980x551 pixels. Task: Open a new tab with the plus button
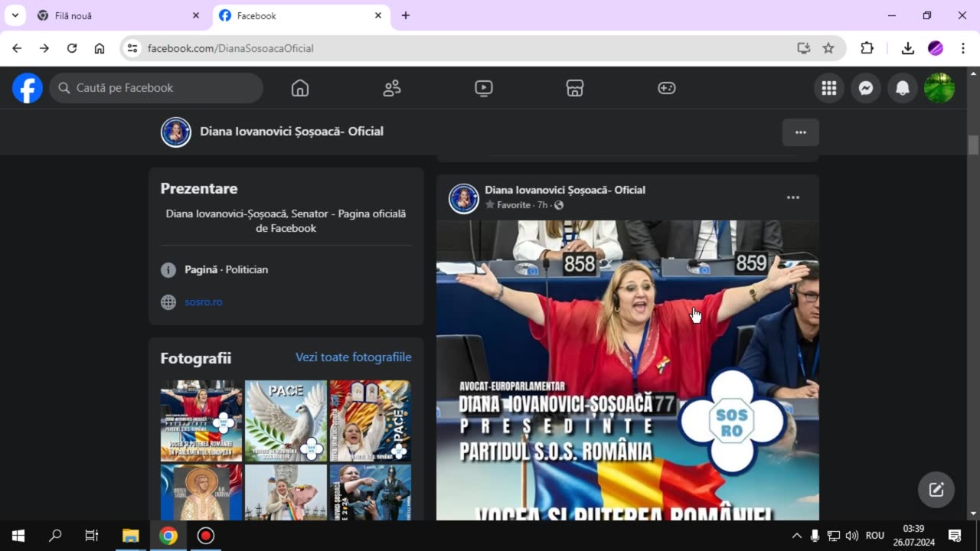406,15
